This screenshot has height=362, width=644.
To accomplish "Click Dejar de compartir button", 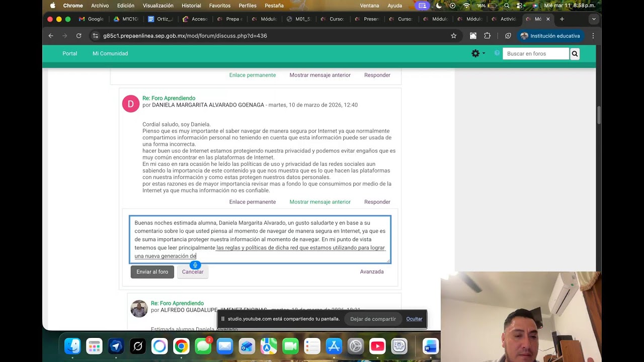I will click(373, 319).
